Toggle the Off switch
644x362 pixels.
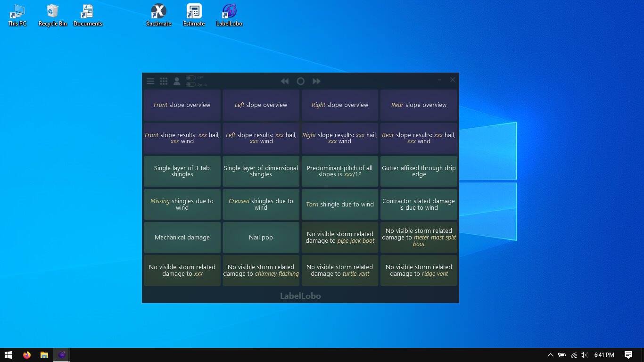191,78
